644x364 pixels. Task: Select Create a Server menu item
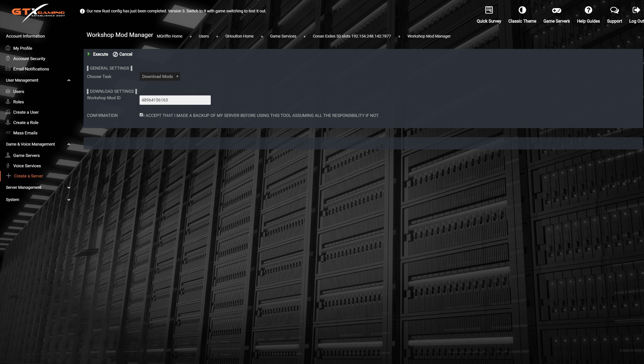click(29, 176)
